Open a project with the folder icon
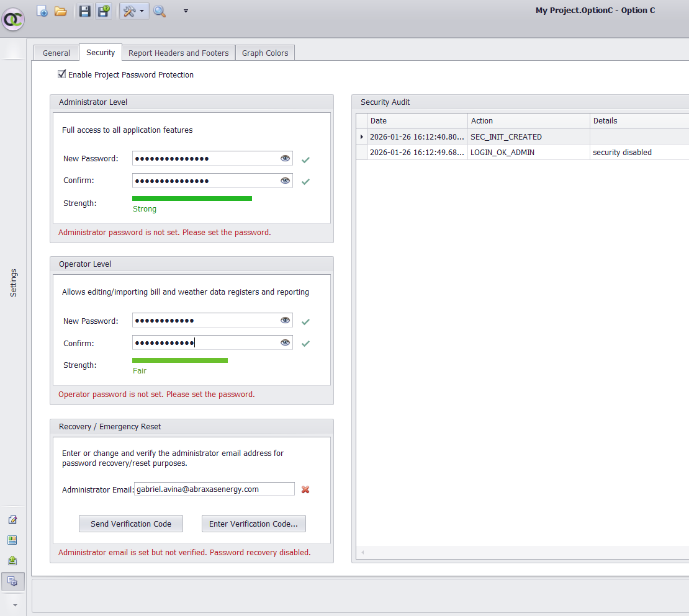The height and width of the screenshot is (616, 689). [x=61, y=11]
